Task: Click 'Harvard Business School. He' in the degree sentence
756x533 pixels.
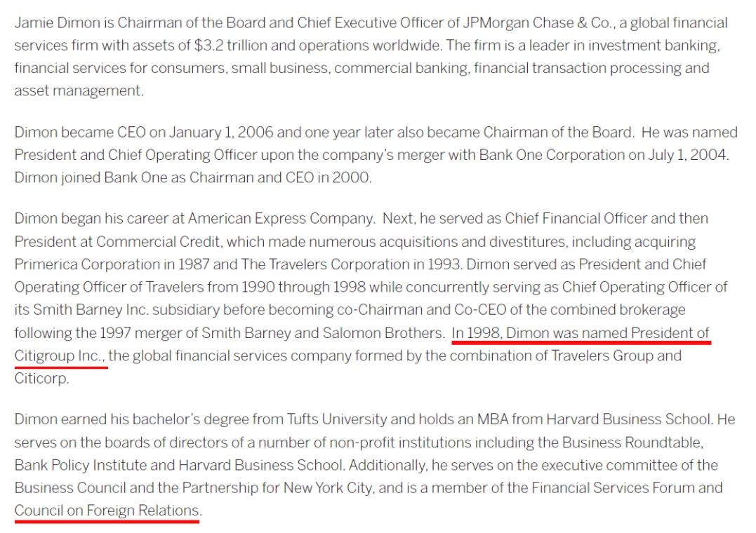Action: [x=641, y=419]
